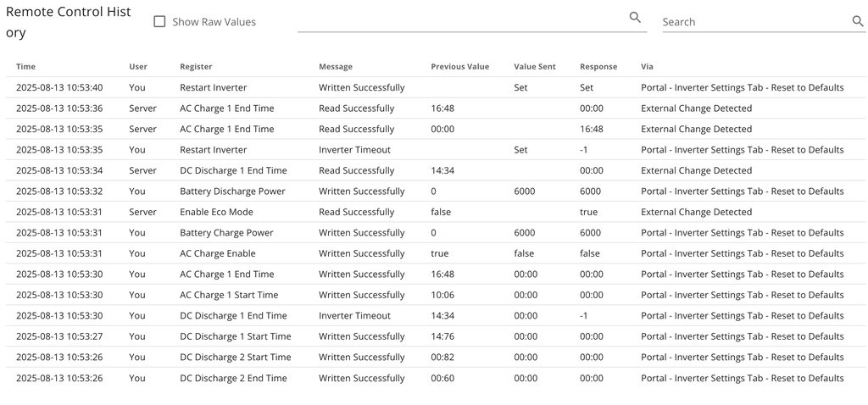The width and height of the screenshot is (868, 405).
Task: Sort by the Register column header
Action: click(x=196, y=66)
